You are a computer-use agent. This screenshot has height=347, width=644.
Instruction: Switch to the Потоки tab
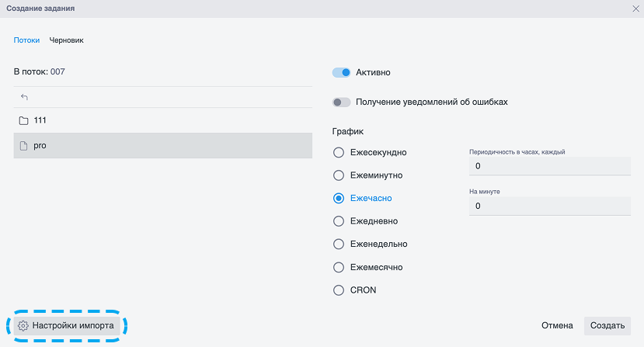click(x=26, y=40)
